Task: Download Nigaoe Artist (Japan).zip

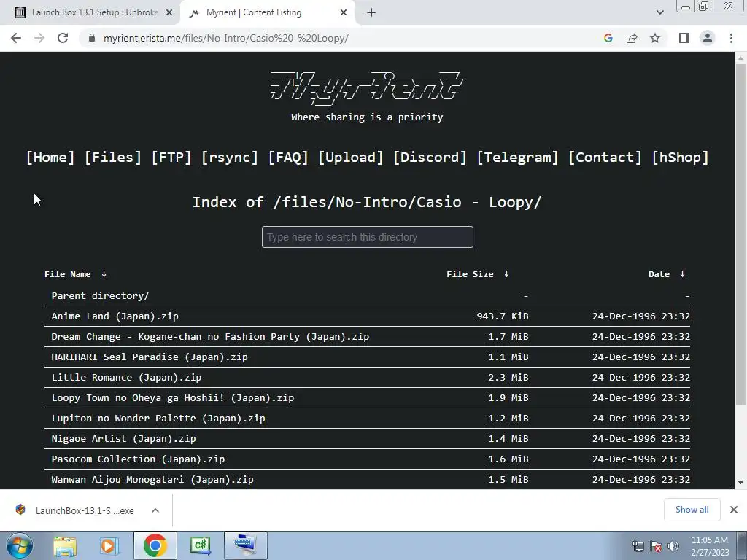Action: coord(123,439)
